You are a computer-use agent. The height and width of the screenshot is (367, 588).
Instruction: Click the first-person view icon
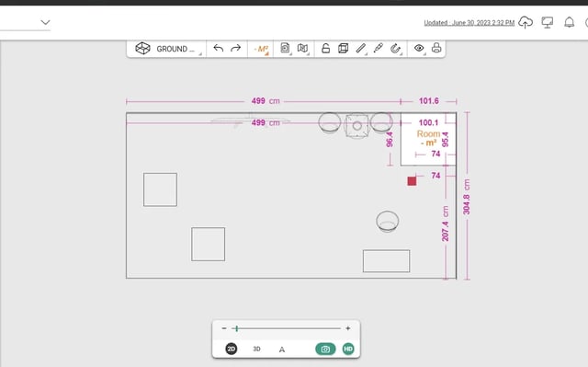point(282,350)
